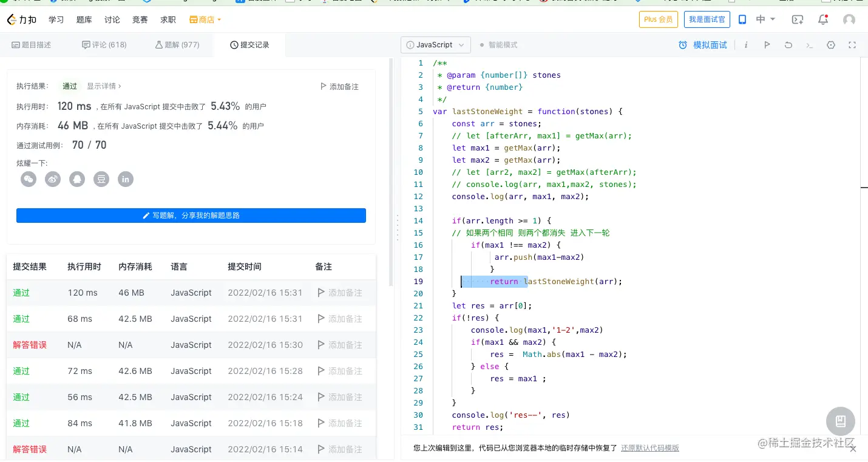Open the playground terminal icon in header
Viewport: 868px width, 462px height.
pyautogui.click(x=798, y=19)
